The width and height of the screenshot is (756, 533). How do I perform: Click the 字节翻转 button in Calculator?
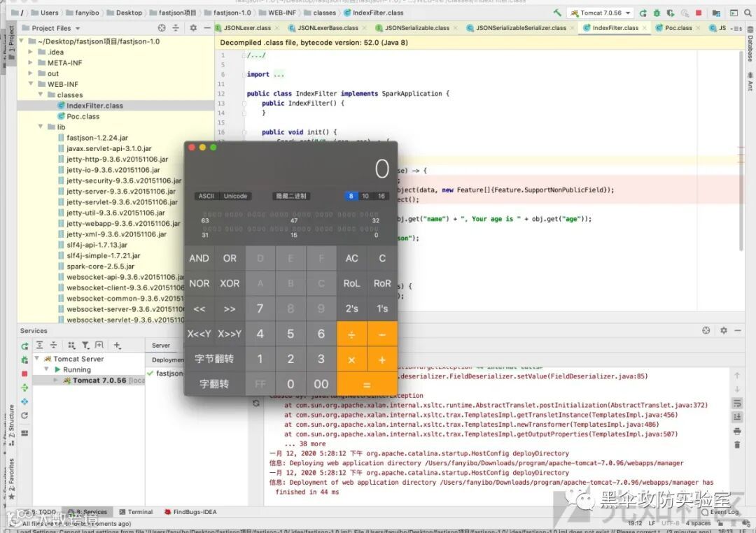click(215, 359)
